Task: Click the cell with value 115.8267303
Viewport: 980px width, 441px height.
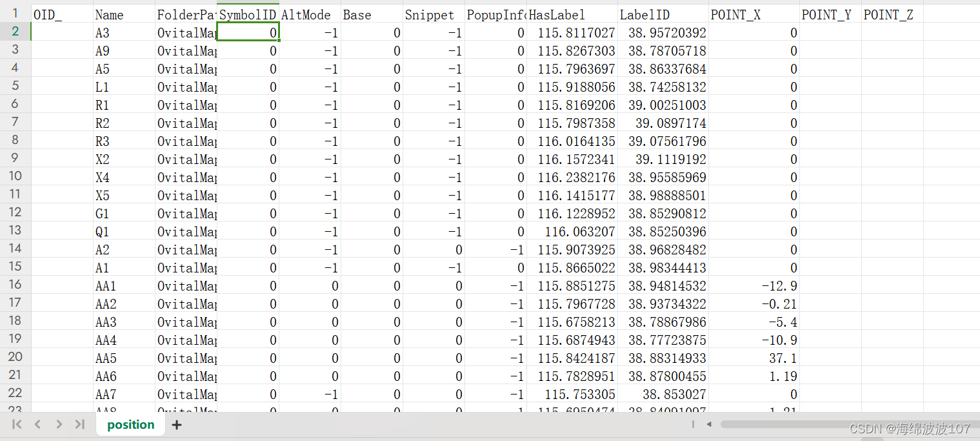Action: point(572,50)
